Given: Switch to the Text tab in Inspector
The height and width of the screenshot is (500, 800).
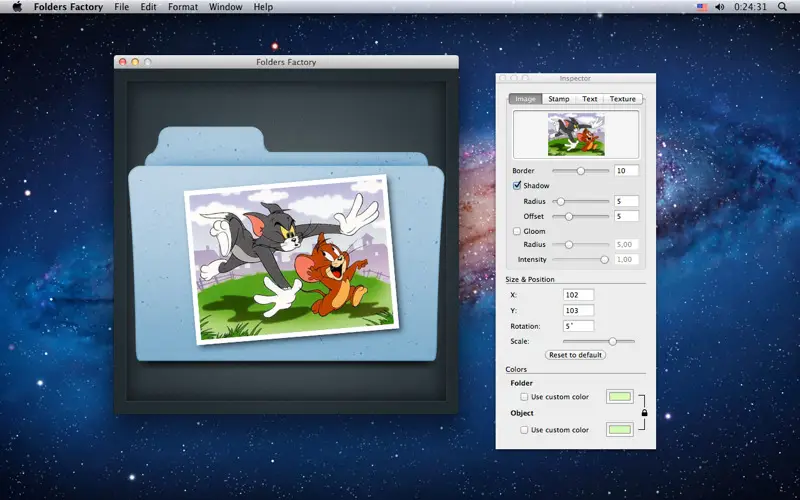Looking at the screenshot, I should pos(589,98).
